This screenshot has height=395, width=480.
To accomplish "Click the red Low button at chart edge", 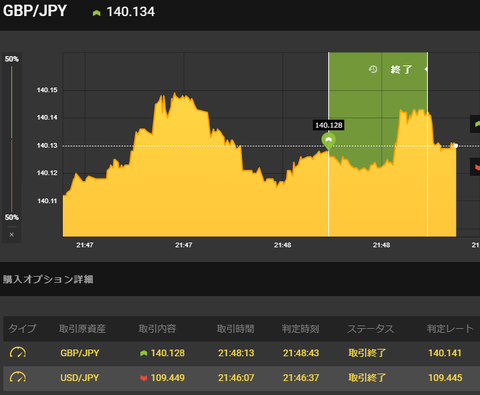I will 475,167.
